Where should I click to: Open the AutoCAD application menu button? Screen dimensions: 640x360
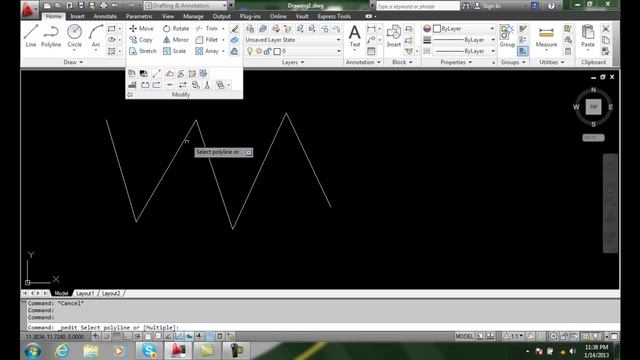coord(28,9)
